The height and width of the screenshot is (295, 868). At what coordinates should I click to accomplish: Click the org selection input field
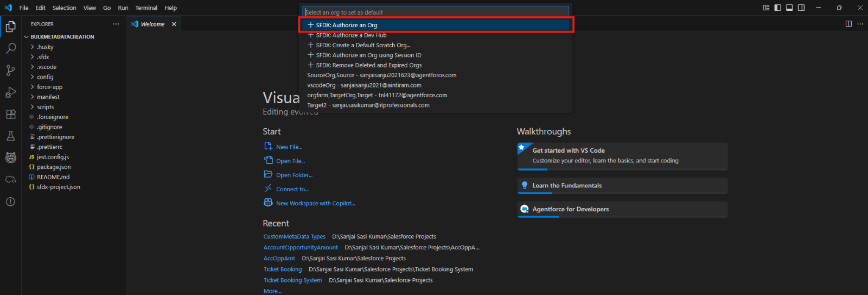point(435,12)
